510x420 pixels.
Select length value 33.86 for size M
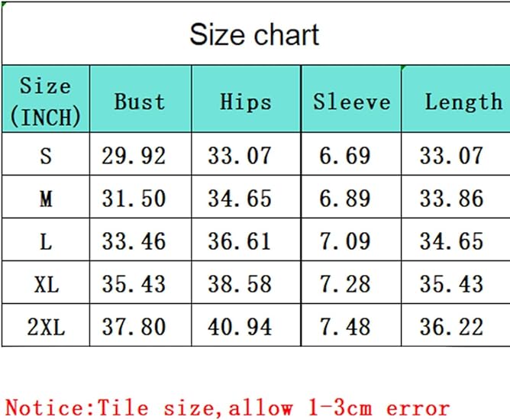451,199
